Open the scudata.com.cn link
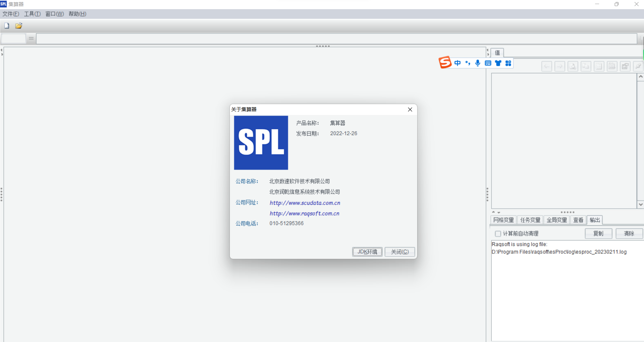The width and height of the screenshot is (644, 342). coord(305,203)
